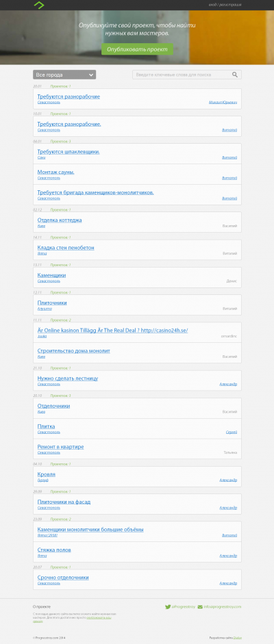274x644 pixels.
Task: Focus the keyword search input field
Action: 187,75
